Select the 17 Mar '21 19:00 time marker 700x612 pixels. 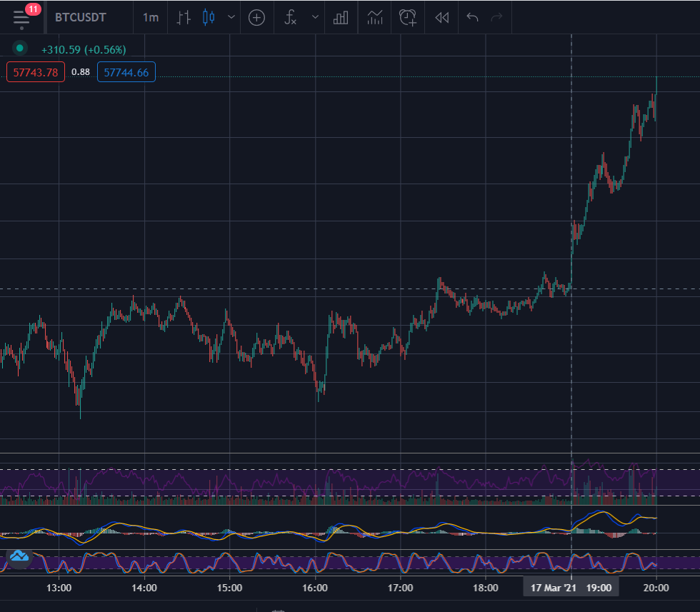(x=571, y=588)
